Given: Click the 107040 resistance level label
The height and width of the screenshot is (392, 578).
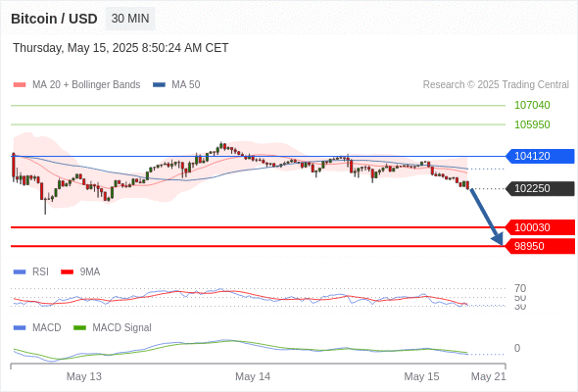Looking at the screenshot, I should (x=532, y=105).
